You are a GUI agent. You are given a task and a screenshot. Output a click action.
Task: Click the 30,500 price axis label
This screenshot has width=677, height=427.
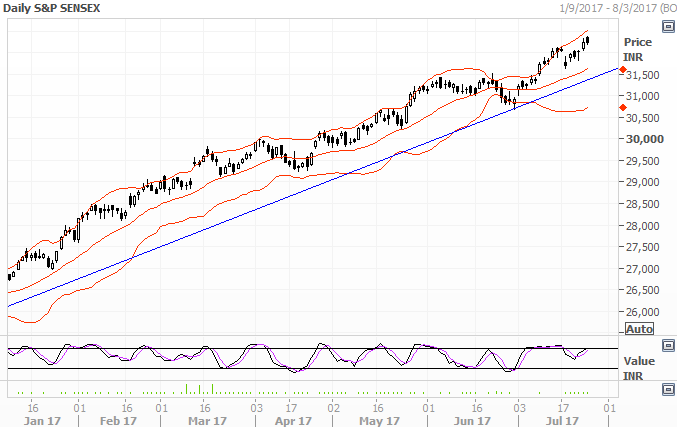pos(643,118)
